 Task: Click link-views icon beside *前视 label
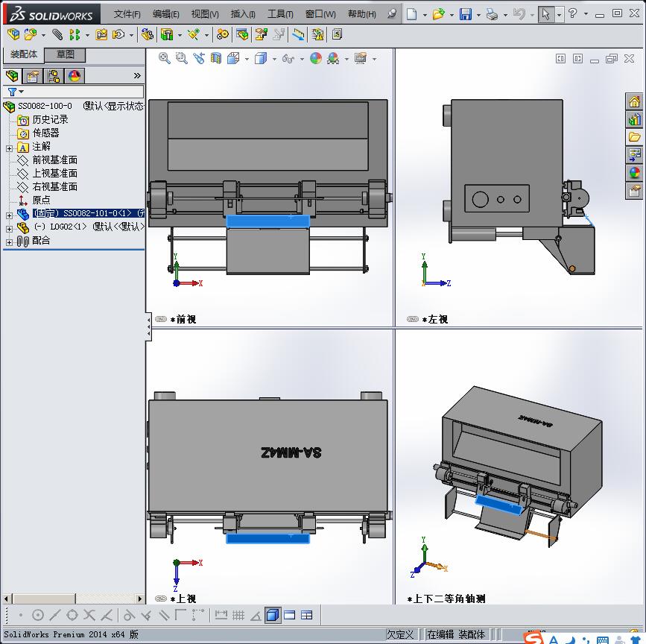pos(161,319)
